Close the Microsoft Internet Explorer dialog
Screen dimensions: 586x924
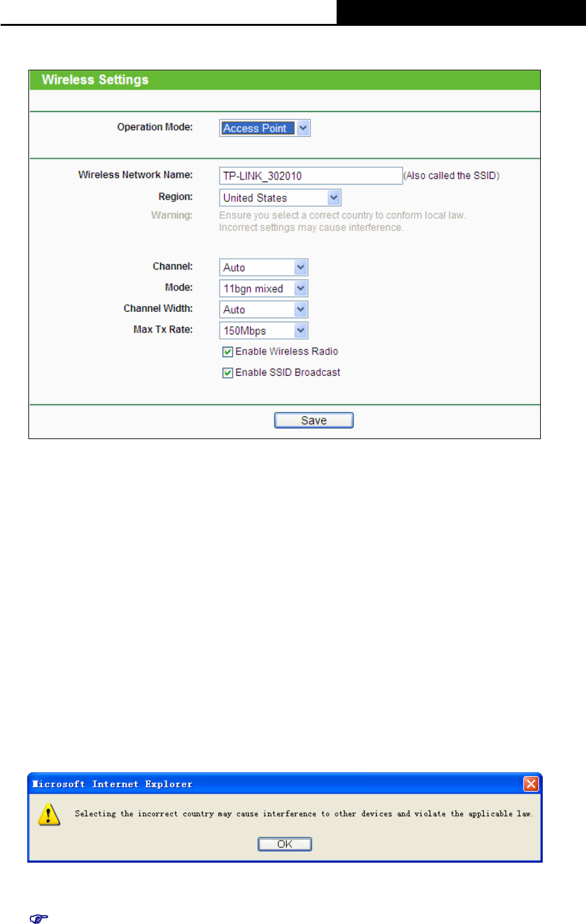(531, 784)
